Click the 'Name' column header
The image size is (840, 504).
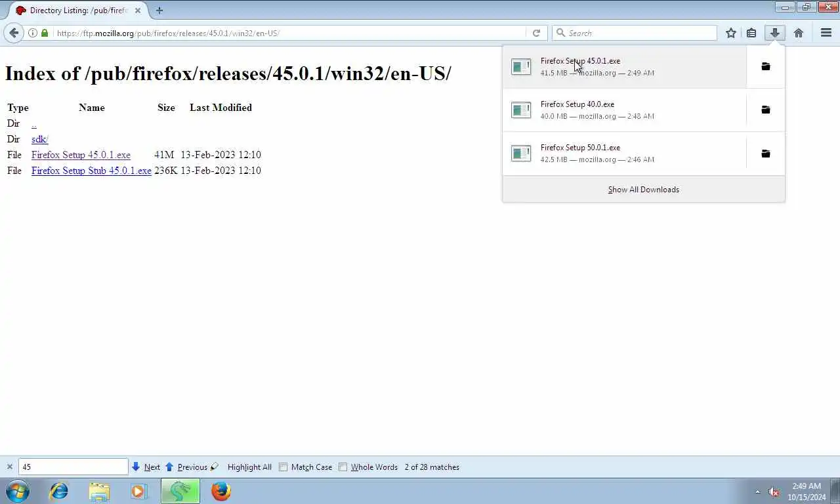91,108
